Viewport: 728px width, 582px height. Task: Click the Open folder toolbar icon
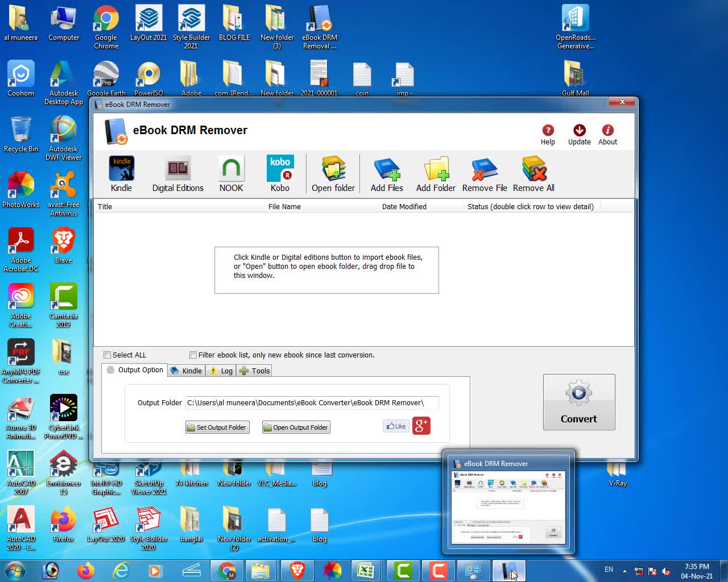[x=333, y=174]
